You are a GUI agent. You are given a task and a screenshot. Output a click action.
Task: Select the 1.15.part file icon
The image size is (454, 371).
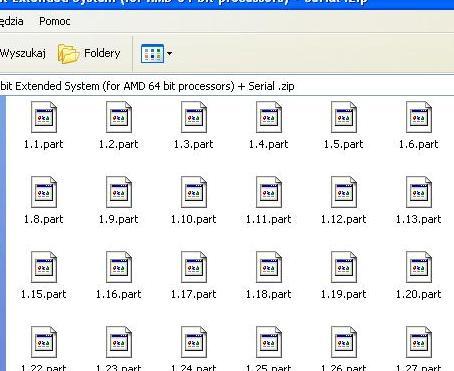44,267
